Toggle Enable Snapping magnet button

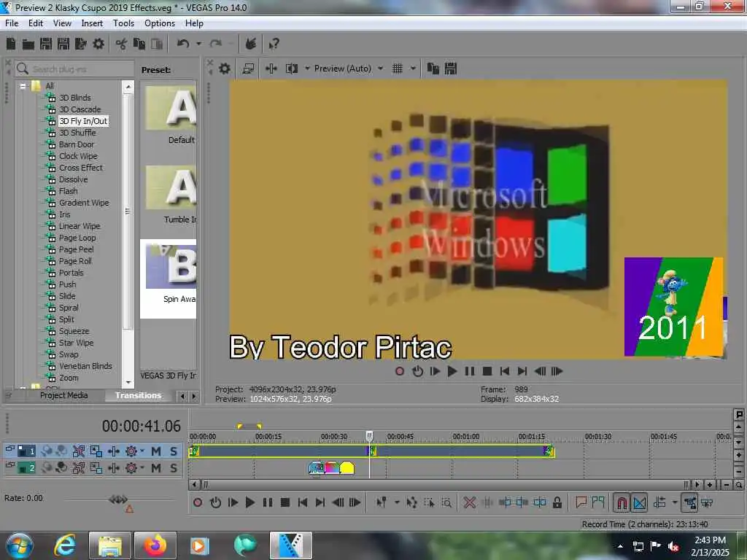[x=622, y=502]
